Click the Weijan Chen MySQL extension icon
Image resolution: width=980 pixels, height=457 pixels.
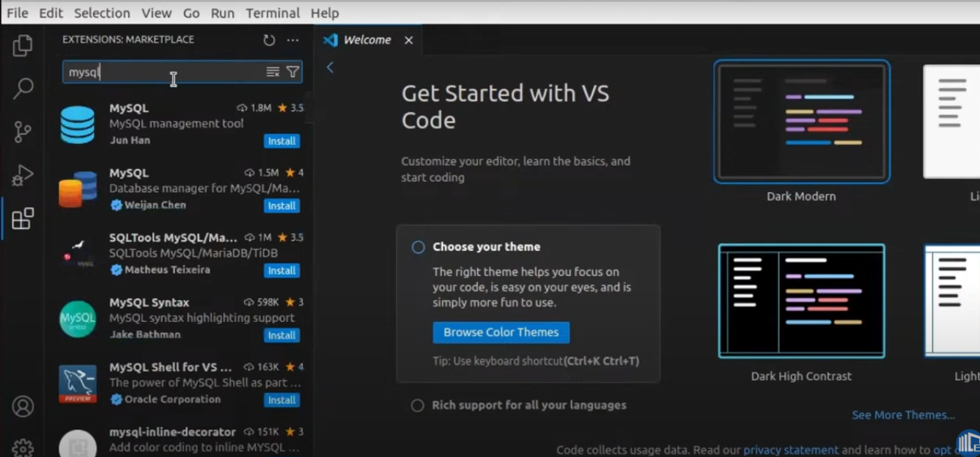pos(78,189)
